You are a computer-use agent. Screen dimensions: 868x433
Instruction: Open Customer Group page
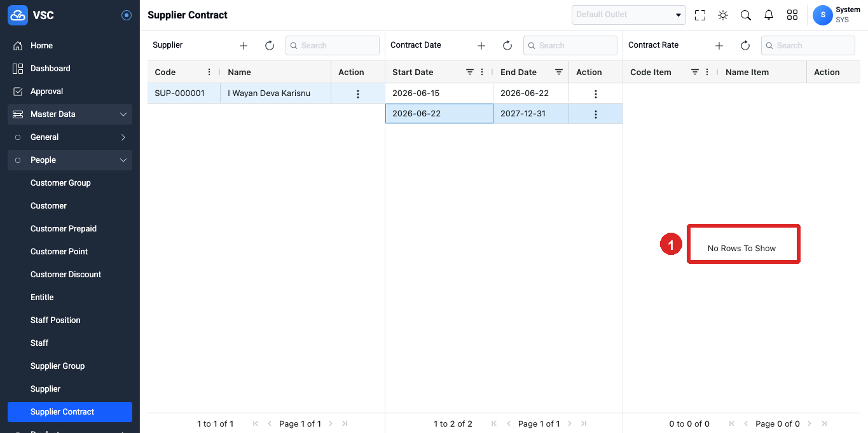pos(70,183)
